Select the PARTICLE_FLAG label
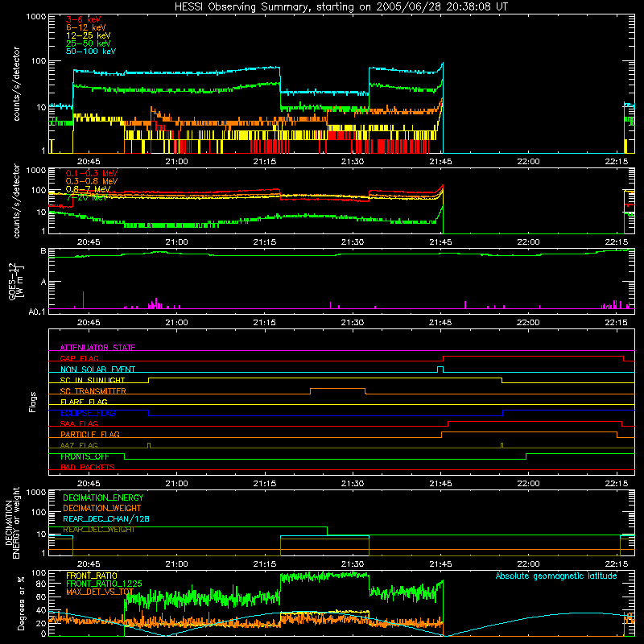Screen dimensions: 644x644 pos(90,434)
